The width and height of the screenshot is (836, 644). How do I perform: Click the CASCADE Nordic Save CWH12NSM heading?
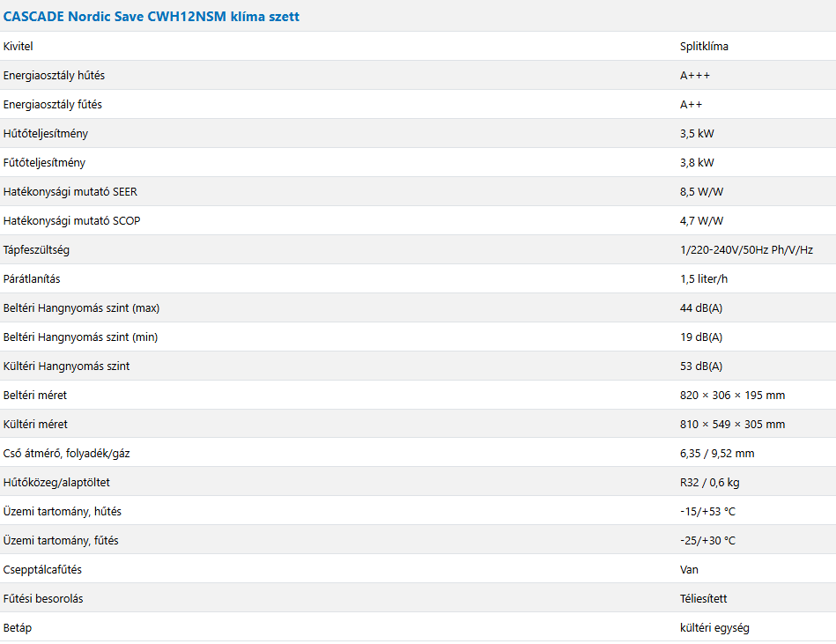point(151,17)
